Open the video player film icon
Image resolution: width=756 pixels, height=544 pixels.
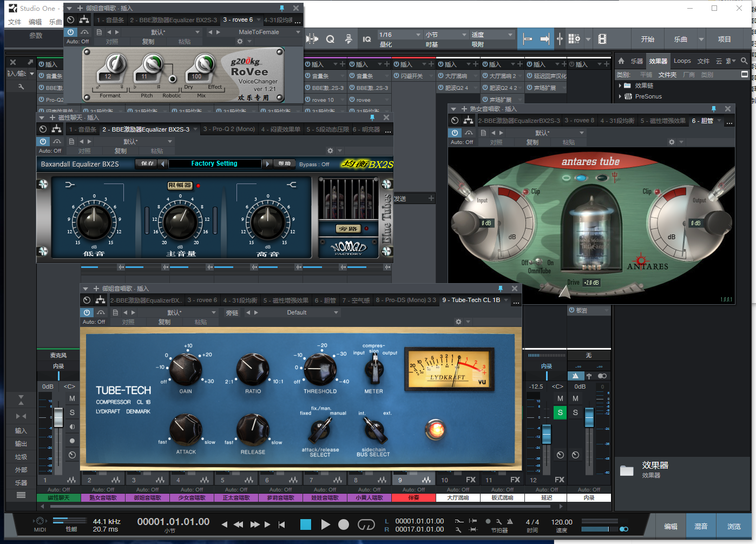tap(602, 39)
